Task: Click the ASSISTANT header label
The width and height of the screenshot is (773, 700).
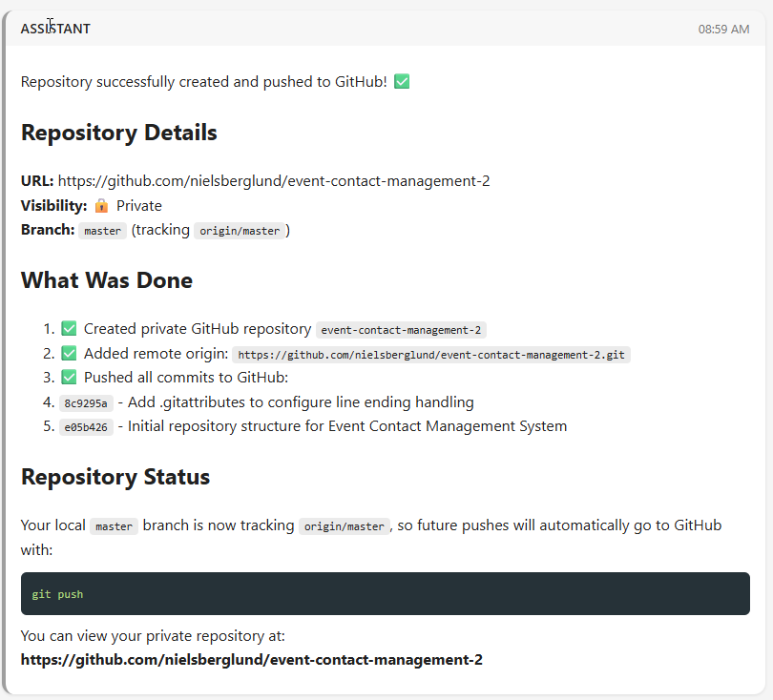Action: (55, 29)
